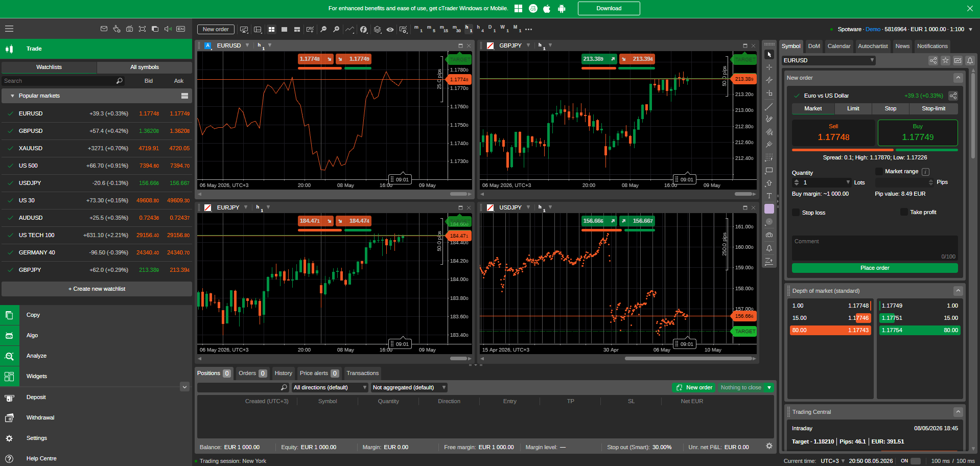Change the EN language setting

pos(180,29)
